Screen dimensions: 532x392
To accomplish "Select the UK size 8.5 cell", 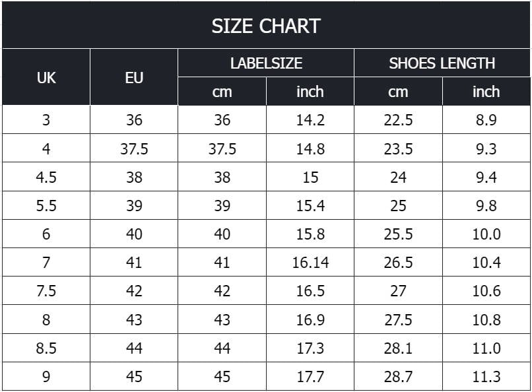I will [46, 348].
